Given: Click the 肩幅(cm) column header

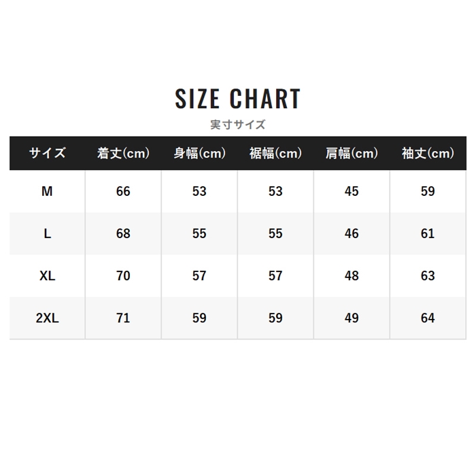Looking at the screenshot, I should pyautogui.click(x=352, y=153).
